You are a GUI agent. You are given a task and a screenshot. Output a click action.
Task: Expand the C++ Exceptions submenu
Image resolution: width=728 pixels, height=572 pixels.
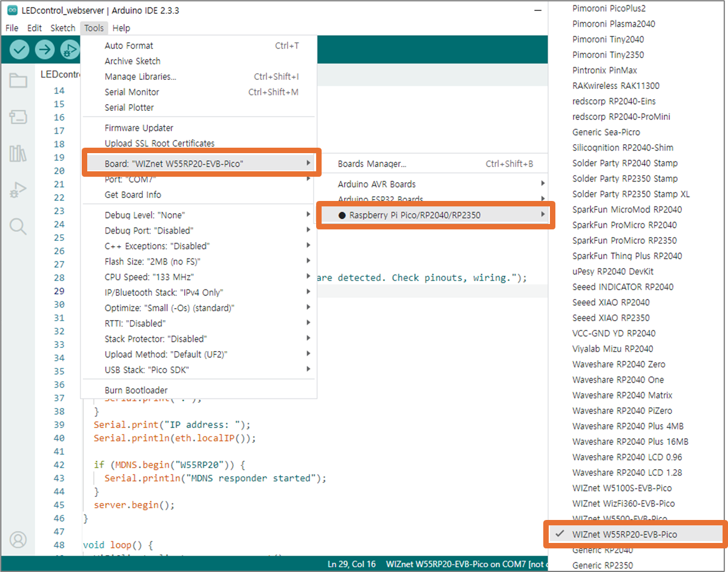tap(199, 246)
